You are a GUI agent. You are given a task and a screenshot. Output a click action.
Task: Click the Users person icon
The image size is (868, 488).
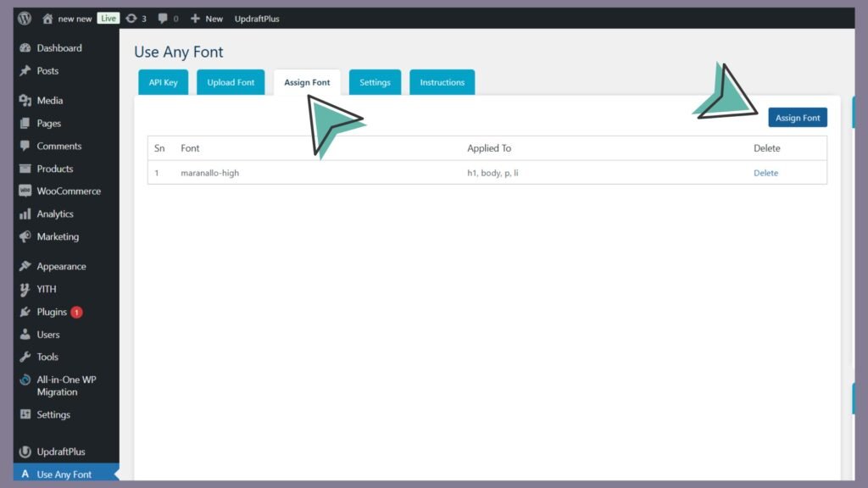(25, 334)
